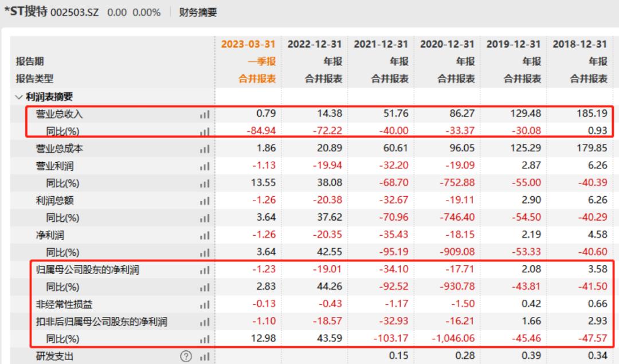Open the chart icon beside 净利润

203,235
